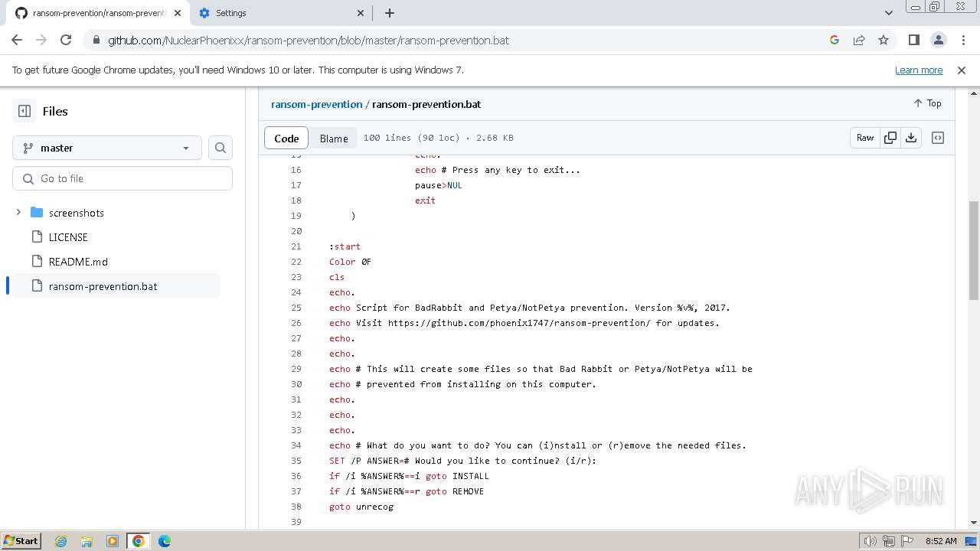Collapse the Files tree side panel
The image size is (980, 551).
tap(24, 111)
